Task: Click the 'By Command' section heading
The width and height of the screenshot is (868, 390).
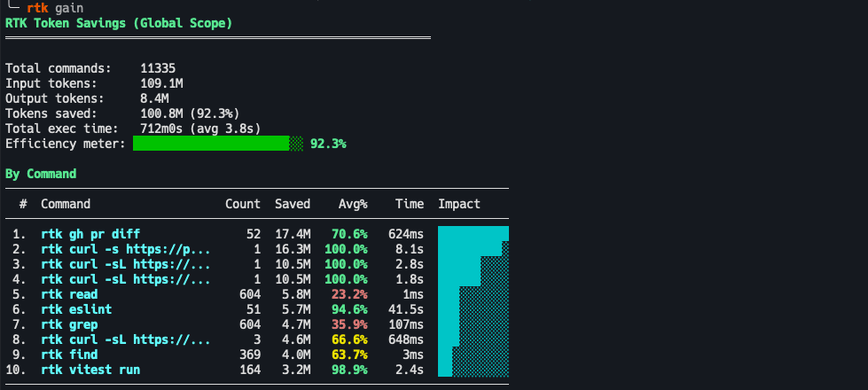Action: pos(41,174)
